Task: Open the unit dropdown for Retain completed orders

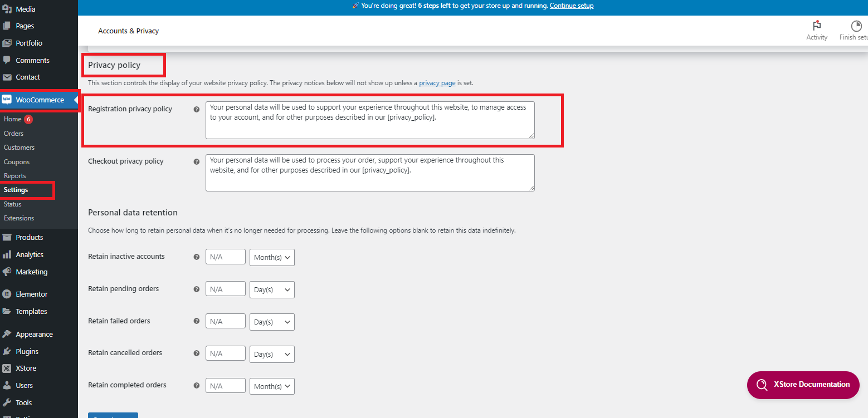Action: click(x=272, y=386)
